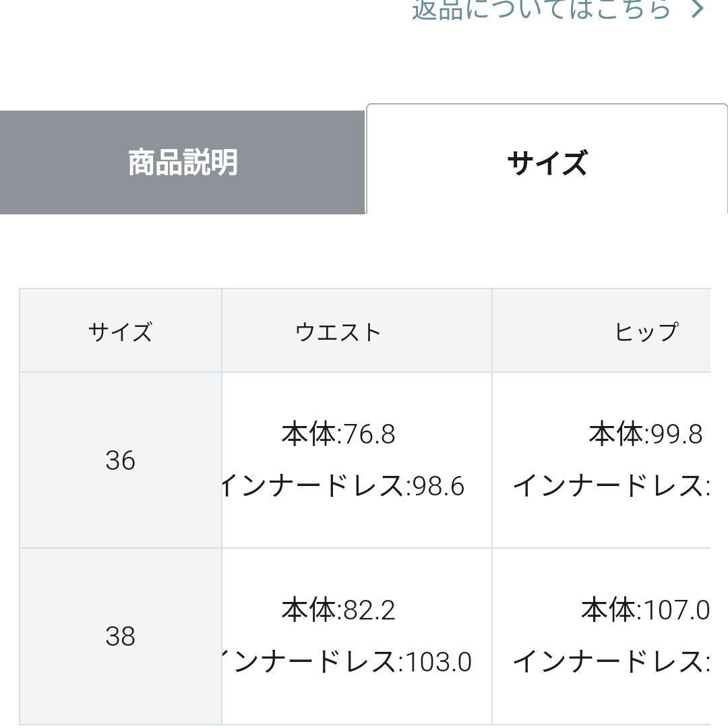The image size is (728, 728).
Task: Select the サイズ tab
Action: [x=547, y=162]
